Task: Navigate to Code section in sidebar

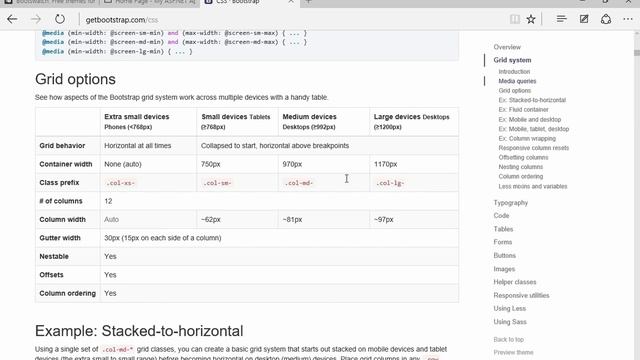Action: (x=501, y=216)
